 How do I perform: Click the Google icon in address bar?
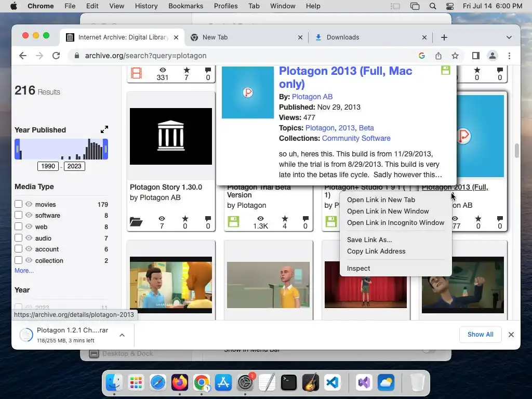pos(422,56)
